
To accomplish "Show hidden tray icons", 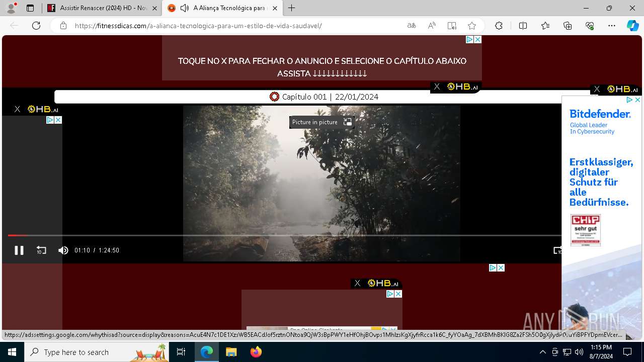I will click(x=542, y=352).
